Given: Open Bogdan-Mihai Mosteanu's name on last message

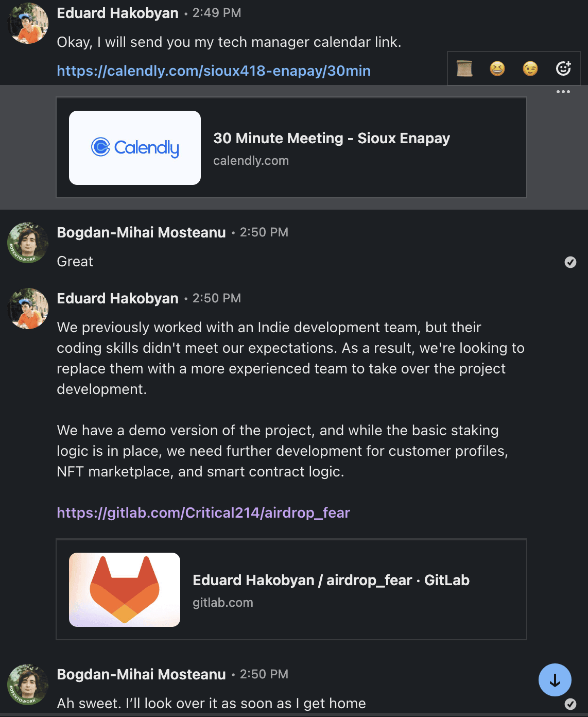Looking at the screenshot, I should pyautogui.click(x=141, y=674).
